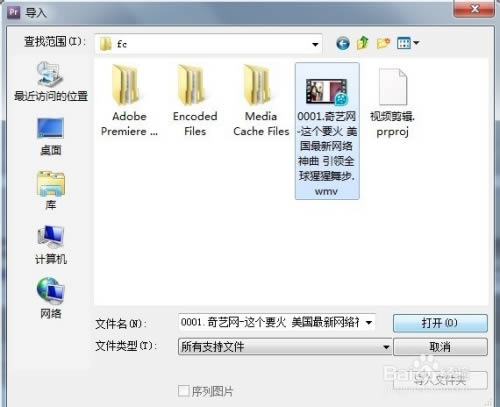The width and height of the screenshot is (500, 407).
Task: Select the 视频剪辑.prproj project file
Action: pos(393,103)
